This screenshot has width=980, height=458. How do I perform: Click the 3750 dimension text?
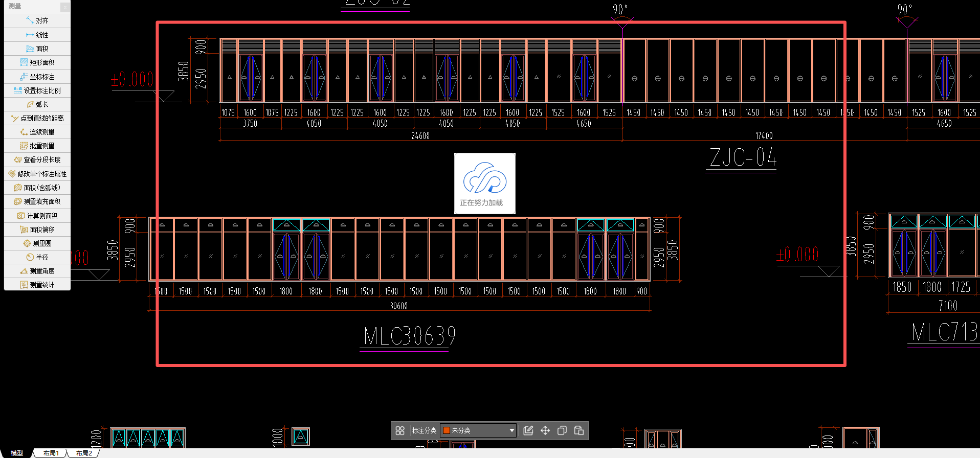(x=250, y=124)
